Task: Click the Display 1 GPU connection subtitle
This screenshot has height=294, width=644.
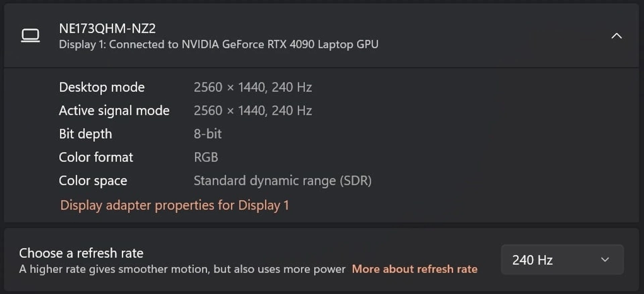Action: click(x=218, y=44)
